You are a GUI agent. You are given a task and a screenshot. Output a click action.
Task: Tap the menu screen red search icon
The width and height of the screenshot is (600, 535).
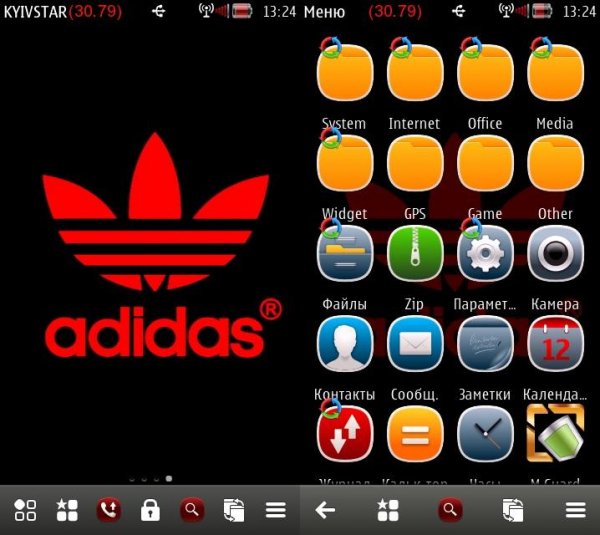[450, 510]
